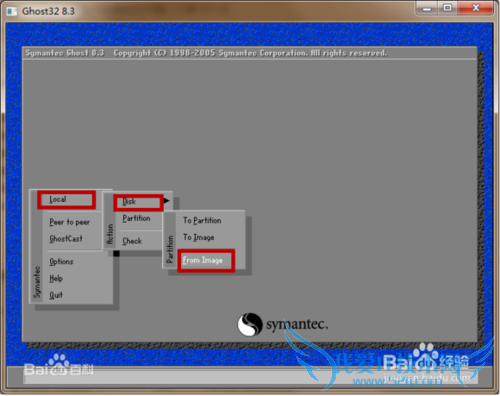The image size is (500, 396).
Task: Select Partition in the Action submenu
Action: [136, 218]
